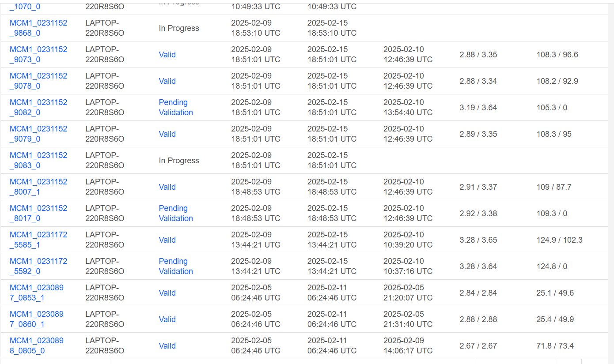This screenshot has height=364, width=614.
Task: Click Valid status for task 8007_1
Action: [x=167, y=187]
